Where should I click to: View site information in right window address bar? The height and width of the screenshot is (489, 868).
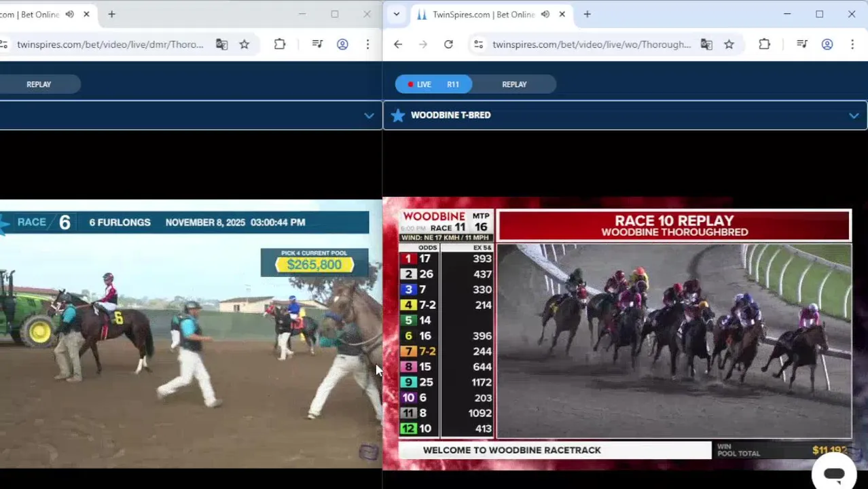(x=479, y=44)
